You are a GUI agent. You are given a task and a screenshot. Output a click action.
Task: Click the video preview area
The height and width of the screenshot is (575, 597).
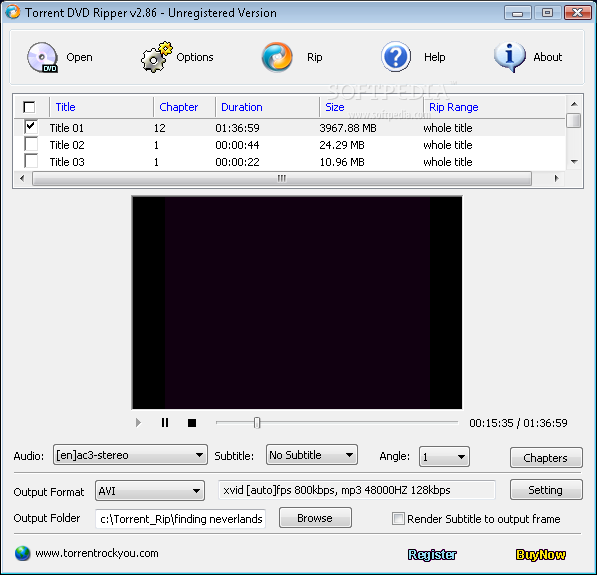tap(297, 303)
